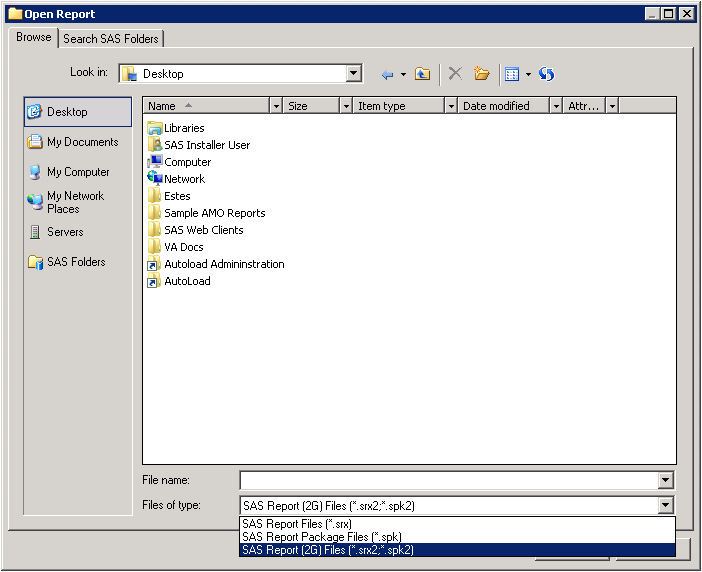Click the Views icon in toolbar
This screenshot has width=702, height=572.
(x=512, y=74)
